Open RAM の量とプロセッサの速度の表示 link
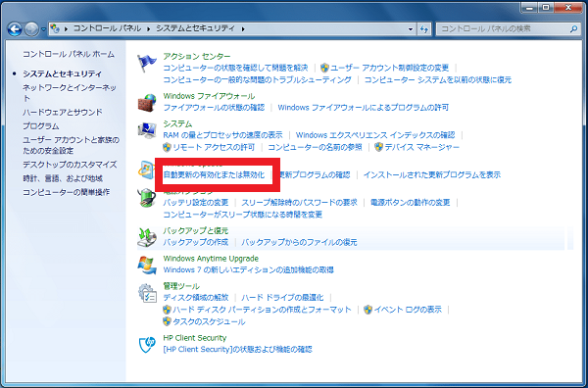The width and height of the screenshot is (588, 388). 222,135
